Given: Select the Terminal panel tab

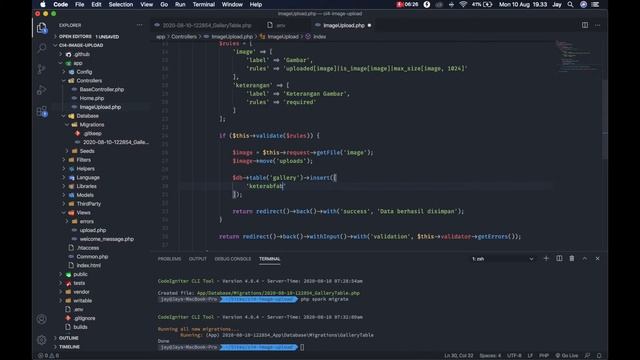Looking at the screenshot, I should [x=269, y=259].
